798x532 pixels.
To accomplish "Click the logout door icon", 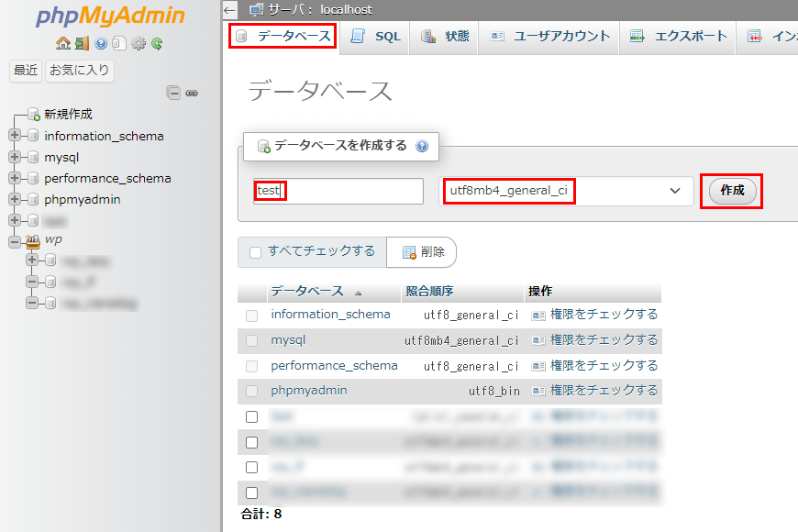I will (x=82, y=43).
